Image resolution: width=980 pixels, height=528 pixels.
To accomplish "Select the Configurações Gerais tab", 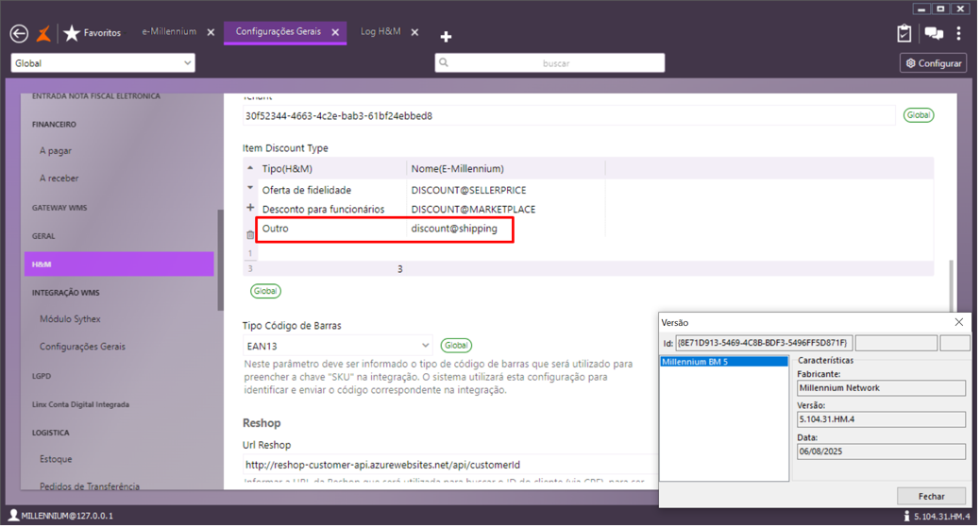I will [279, 32].
